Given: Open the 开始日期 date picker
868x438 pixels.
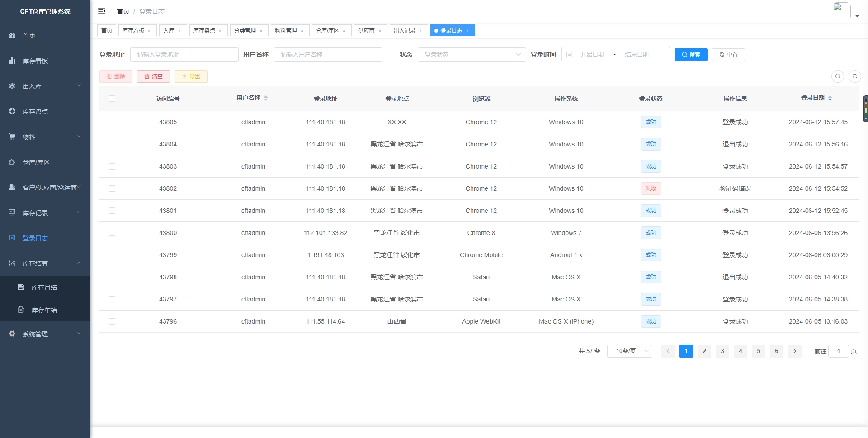Looking at the screenshot, I should pyautogui.click(x=592, y=54).
